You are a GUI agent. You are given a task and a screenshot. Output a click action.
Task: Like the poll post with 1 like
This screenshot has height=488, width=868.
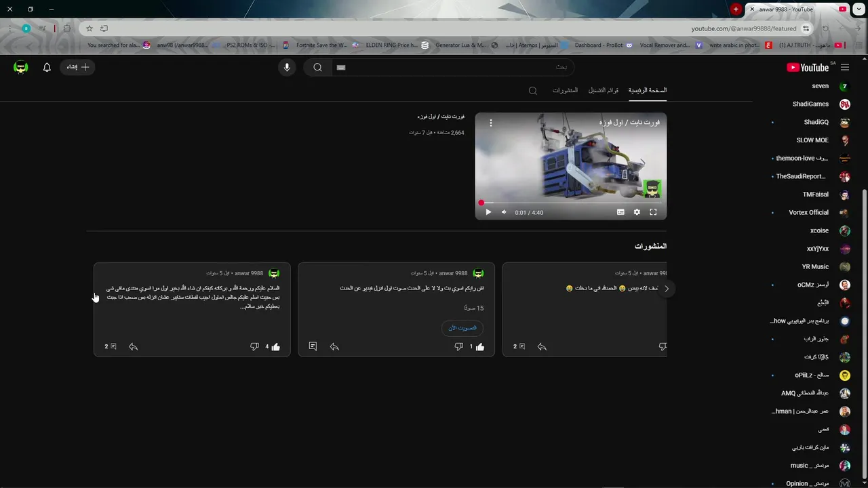480,346
